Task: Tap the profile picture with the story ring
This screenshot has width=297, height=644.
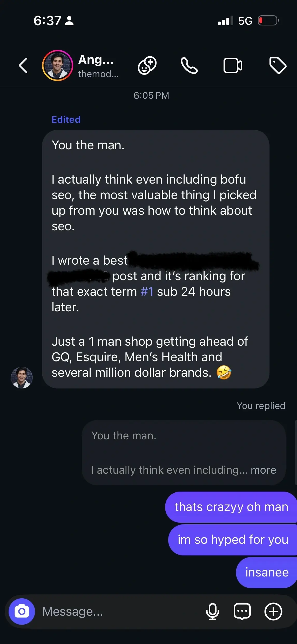Action: coord(57,65)
